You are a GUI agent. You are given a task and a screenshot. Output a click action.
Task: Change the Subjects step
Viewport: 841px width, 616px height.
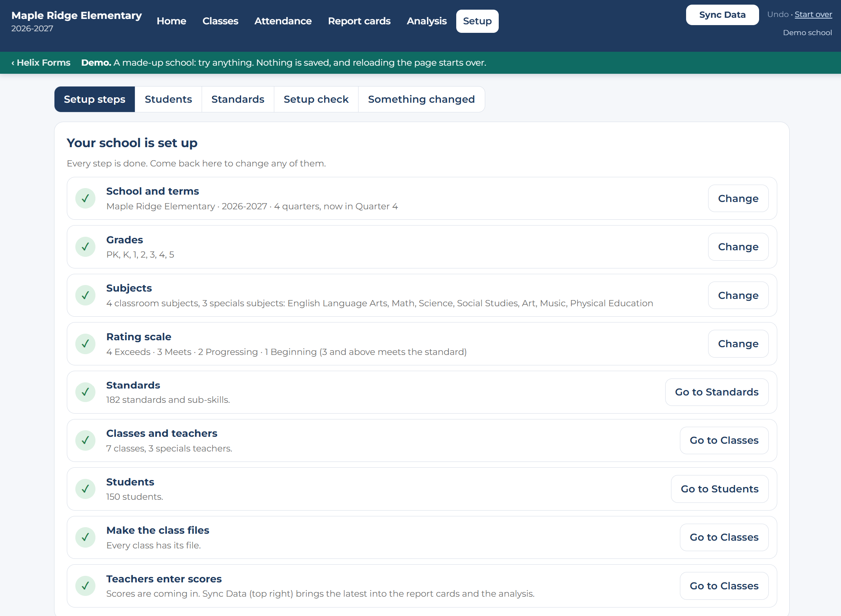[738, 295]
